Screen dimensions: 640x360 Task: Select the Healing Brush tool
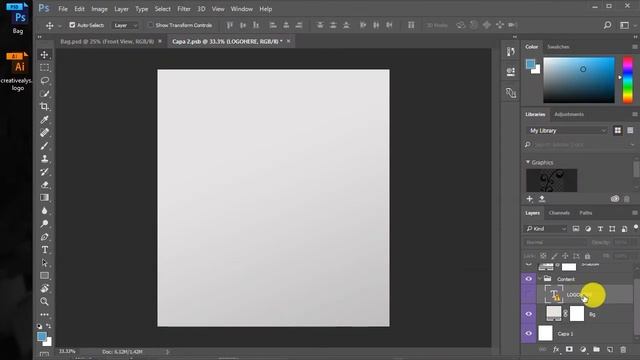(44, 132)
